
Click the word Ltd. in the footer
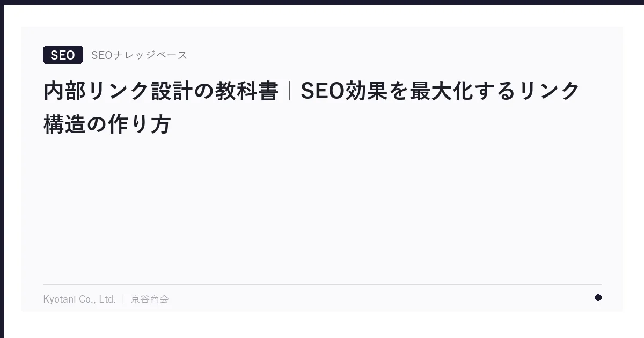pyautogui.click(x=107, y=299)
